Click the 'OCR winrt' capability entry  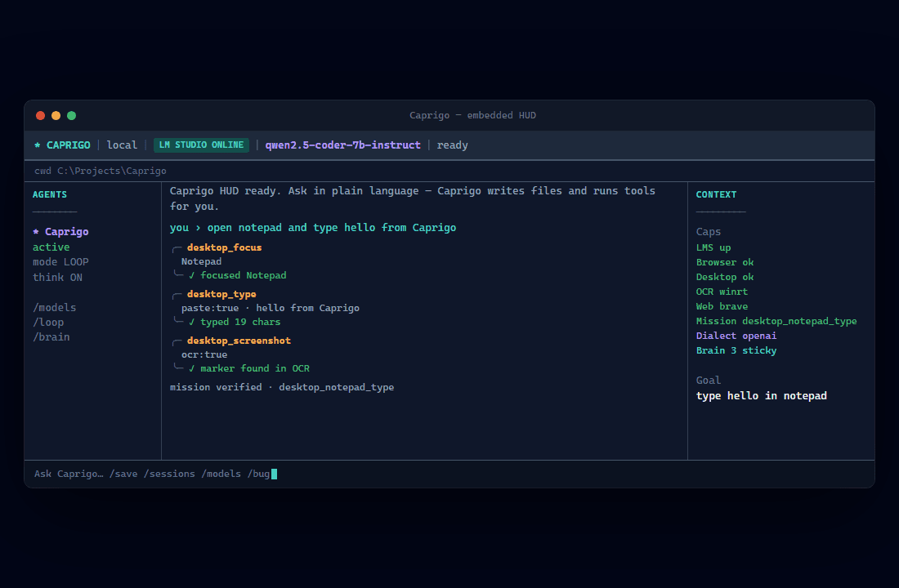click(722, 292)
